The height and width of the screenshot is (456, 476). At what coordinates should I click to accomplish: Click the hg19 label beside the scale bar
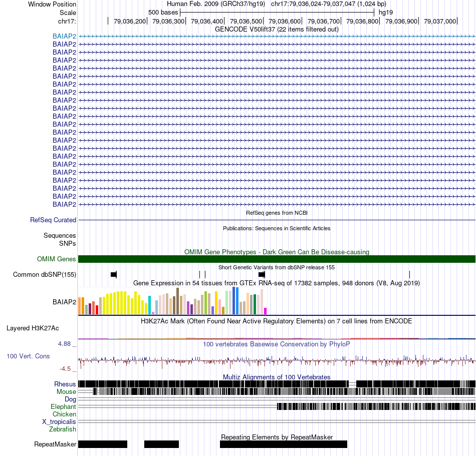tap(385, 13)
